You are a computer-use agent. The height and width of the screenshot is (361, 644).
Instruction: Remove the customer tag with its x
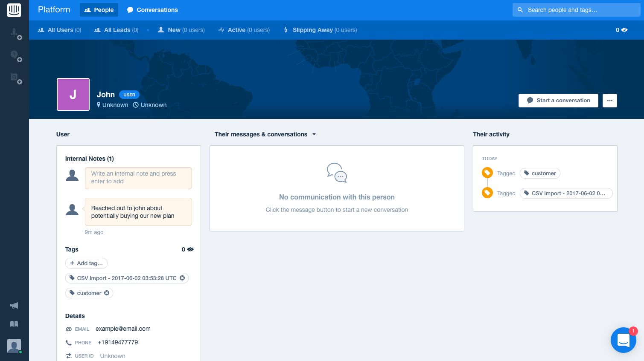[107, 293]
